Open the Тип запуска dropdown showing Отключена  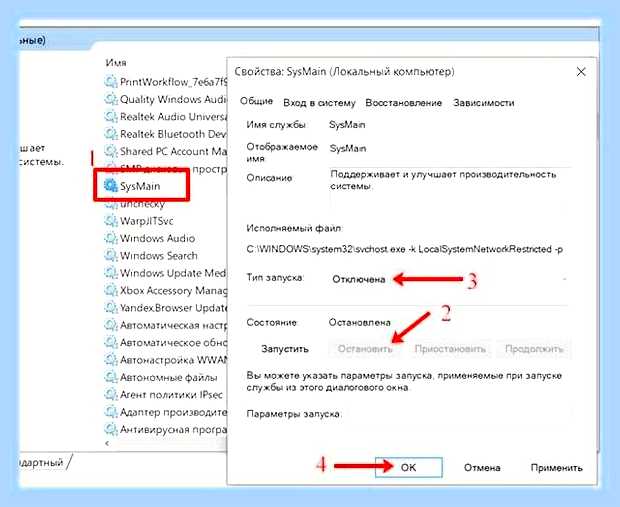pyautogui.click(x=449, y=279)
